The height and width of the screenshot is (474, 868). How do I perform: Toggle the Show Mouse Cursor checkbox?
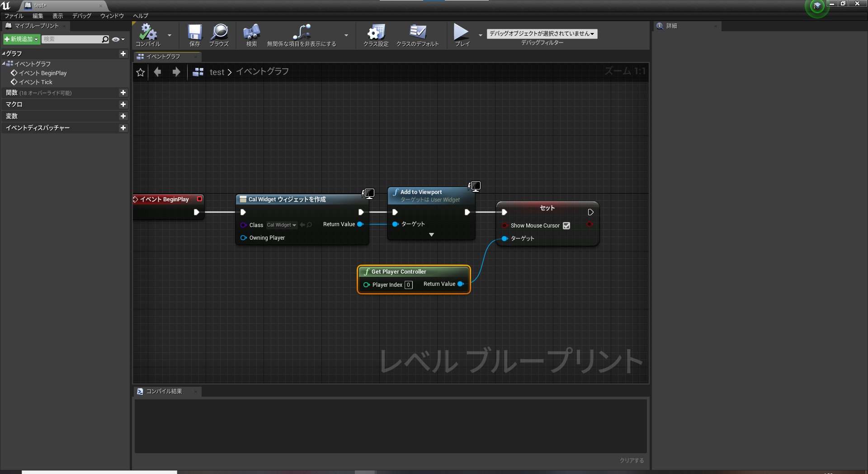click(x=566, y=225)
